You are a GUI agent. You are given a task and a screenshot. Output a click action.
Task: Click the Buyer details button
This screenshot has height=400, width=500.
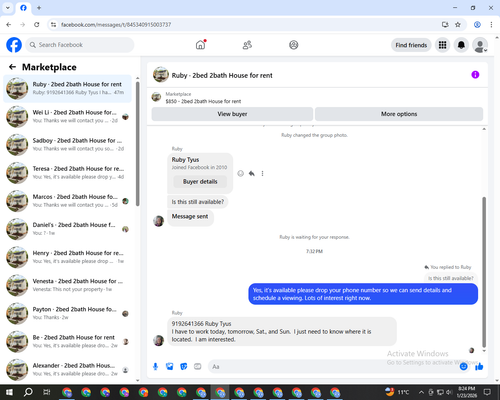click(x=200, y=182)
